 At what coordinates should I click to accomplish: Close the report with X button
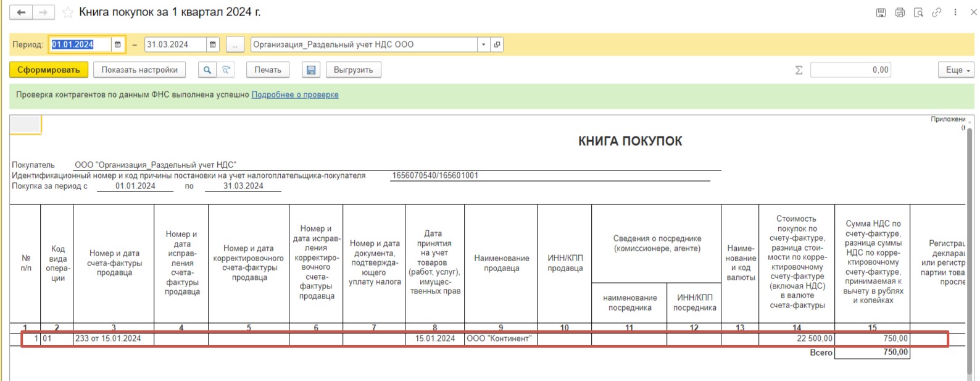pyautogui.click(x=973, y=12)
